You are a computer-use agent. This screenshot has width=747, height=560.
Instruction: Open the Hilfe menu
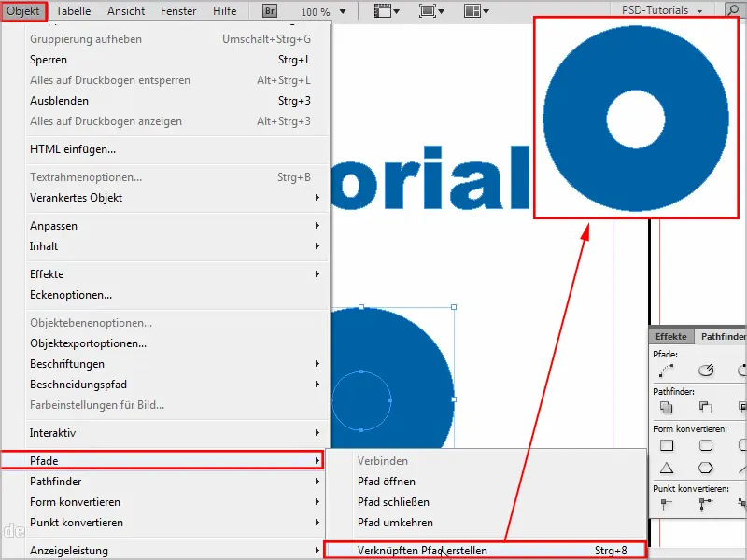click(225, 11)
